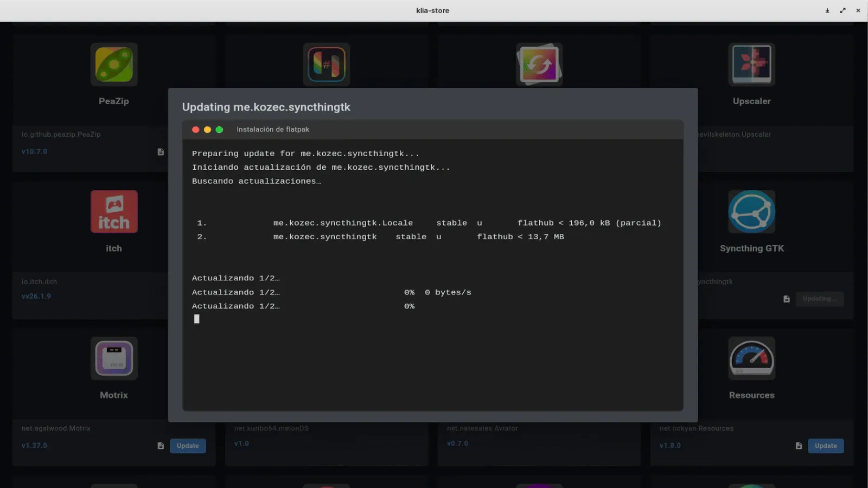Click the Motrix app name
Viewport: 868px width, 488px height.
coord(114,395)
